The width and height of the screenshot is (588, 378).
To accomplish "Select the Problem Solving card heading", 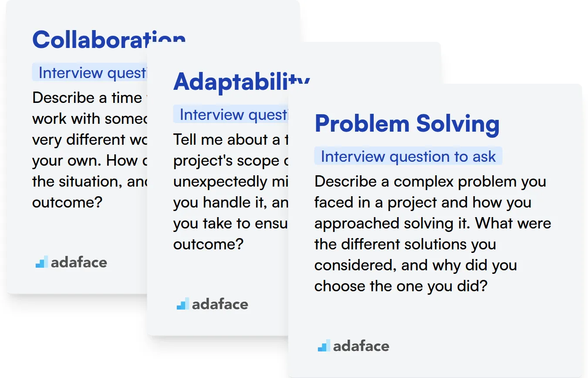I will [407, 123].
